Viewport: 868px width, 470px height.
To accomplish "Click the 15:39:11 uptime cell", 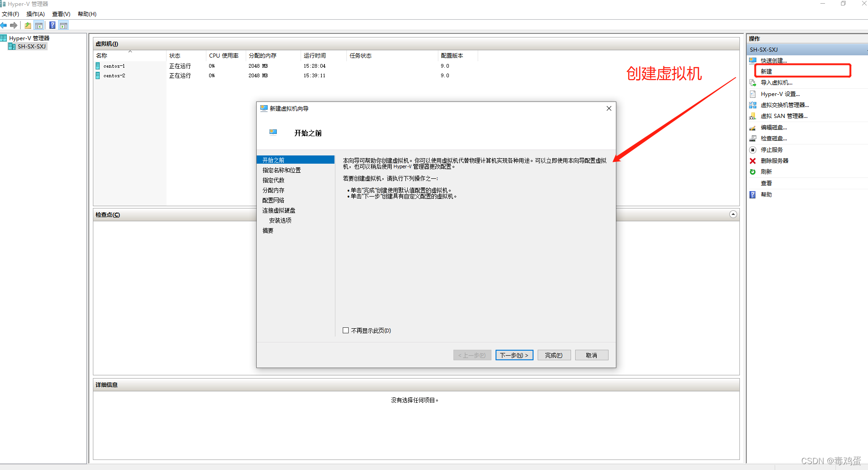I will [314, 75].
